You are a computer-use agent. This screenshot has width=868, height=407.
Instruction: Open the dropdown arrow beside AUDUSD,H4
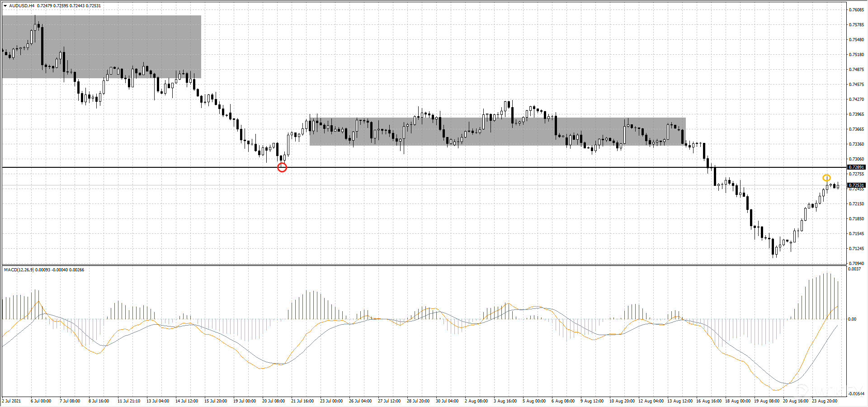(5, 6)
